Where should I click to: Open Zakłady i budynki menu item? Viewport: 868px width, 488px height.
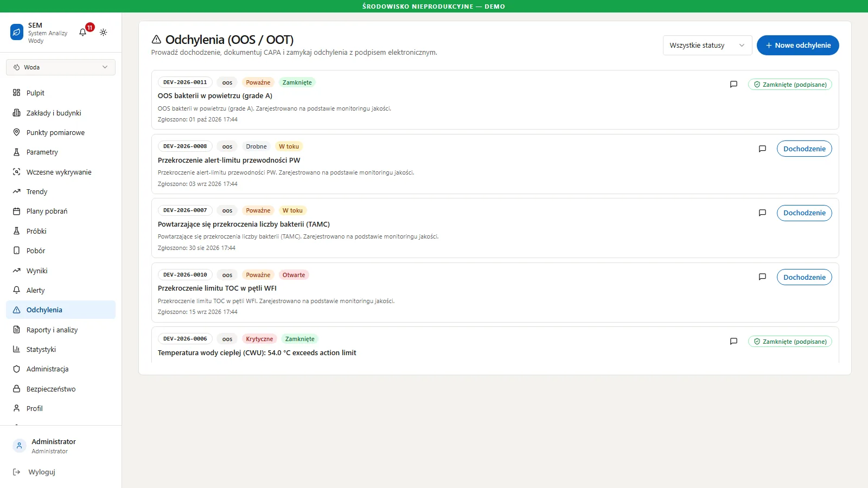coord(61,113)
